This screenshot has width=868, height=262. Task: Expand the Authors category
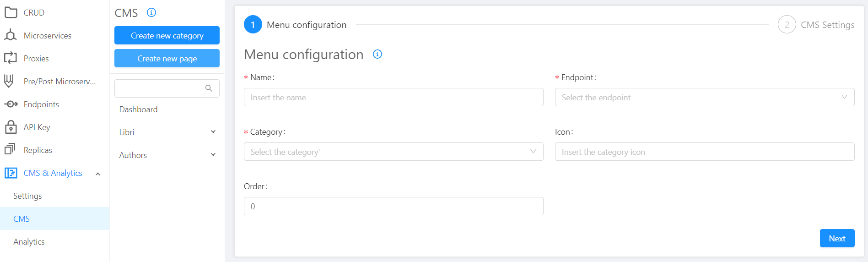click(213, 155)
